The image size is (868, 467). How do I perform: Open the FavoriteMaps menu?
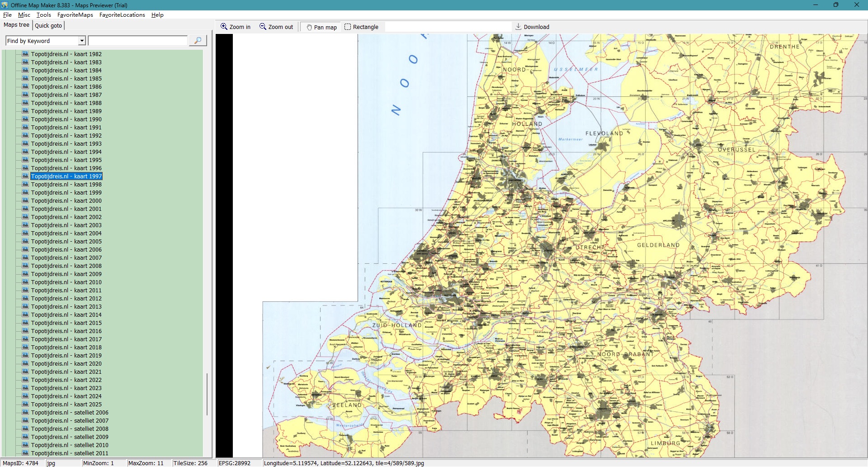[75, 15]
